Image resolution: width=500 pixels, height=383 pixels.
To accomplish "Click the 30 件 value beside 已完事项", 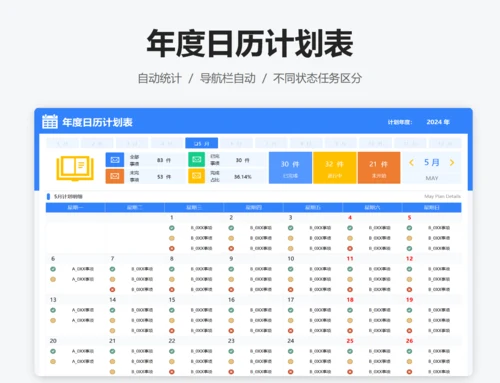I will point(242,160).
